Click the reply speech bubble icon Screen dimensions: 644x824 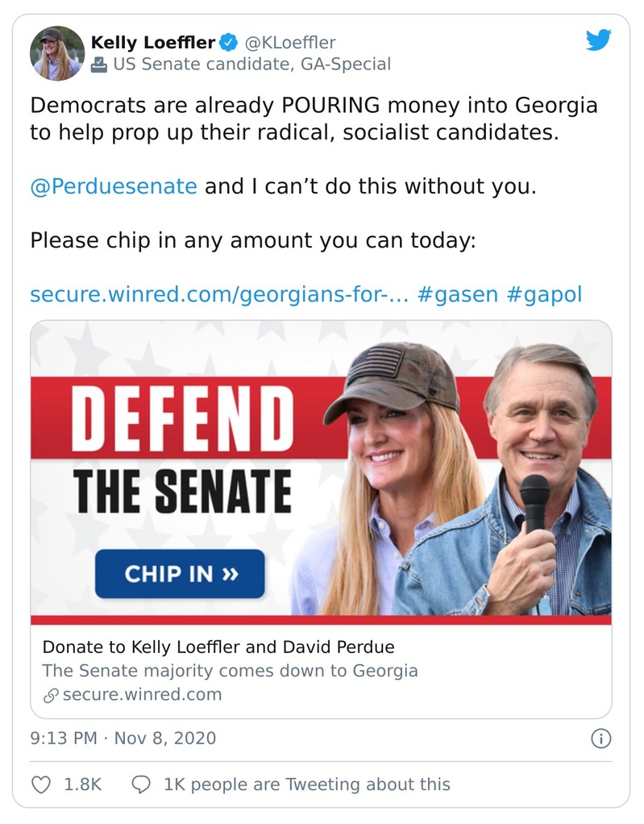point(141,784)
